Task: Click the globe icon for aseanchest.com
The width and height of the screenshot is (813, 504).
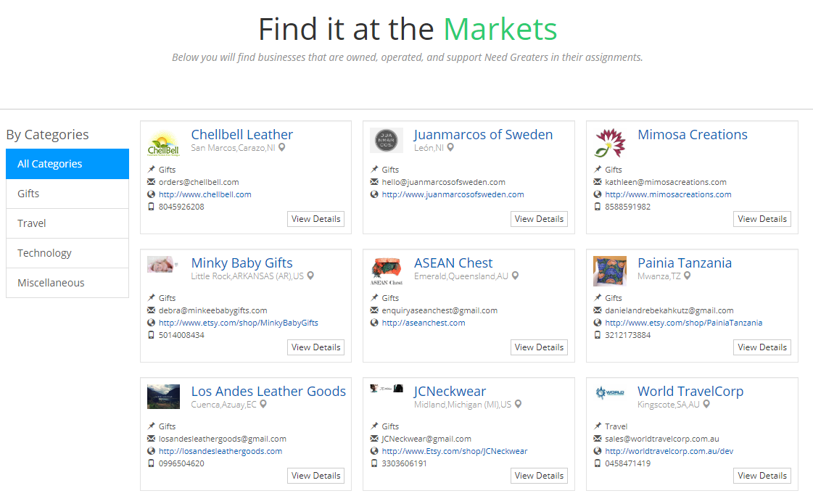Action: click(x=374, y=323)
